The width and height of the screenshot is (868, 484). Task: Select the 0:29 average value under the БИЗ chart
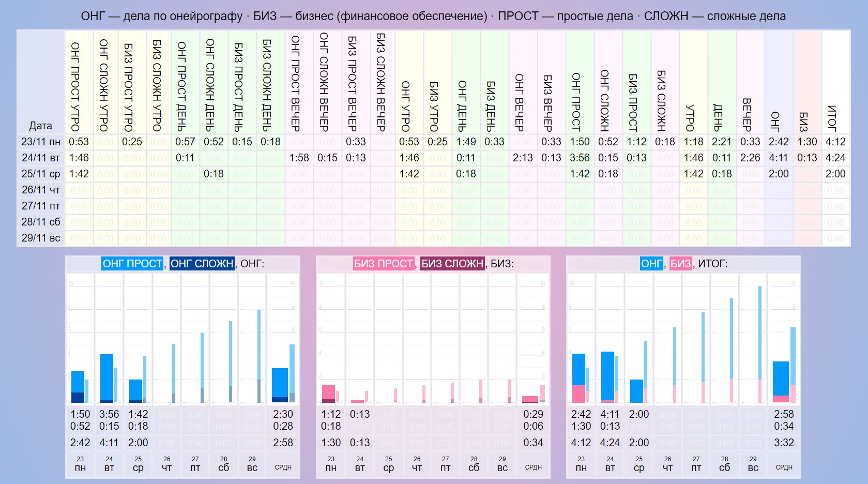[533, 414]
